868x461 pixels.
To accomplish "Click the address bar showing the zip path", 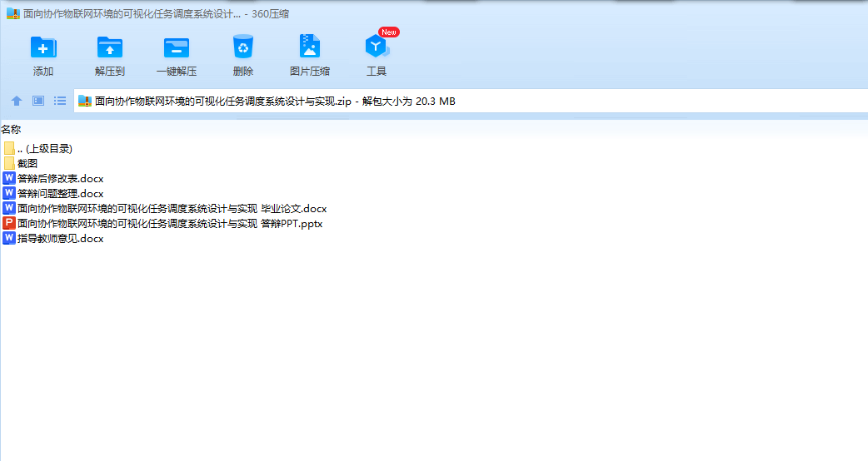I will (471, 102).
